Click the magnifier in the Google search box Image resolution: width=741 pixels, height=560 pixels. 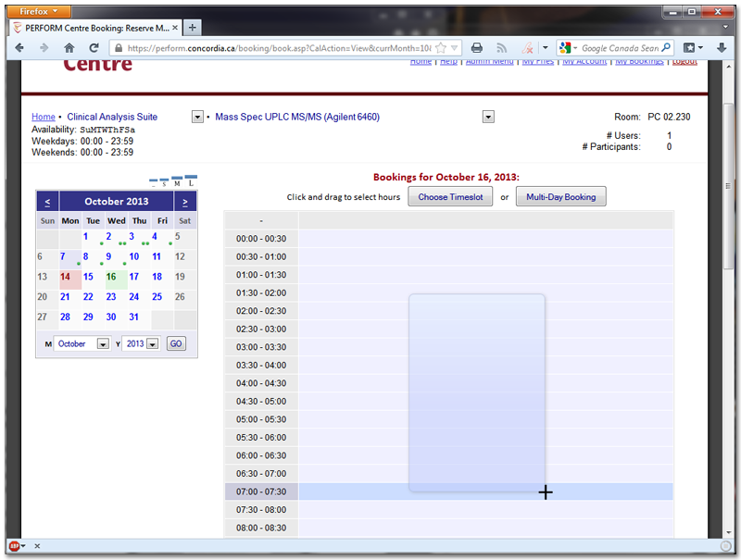point(666,48)
